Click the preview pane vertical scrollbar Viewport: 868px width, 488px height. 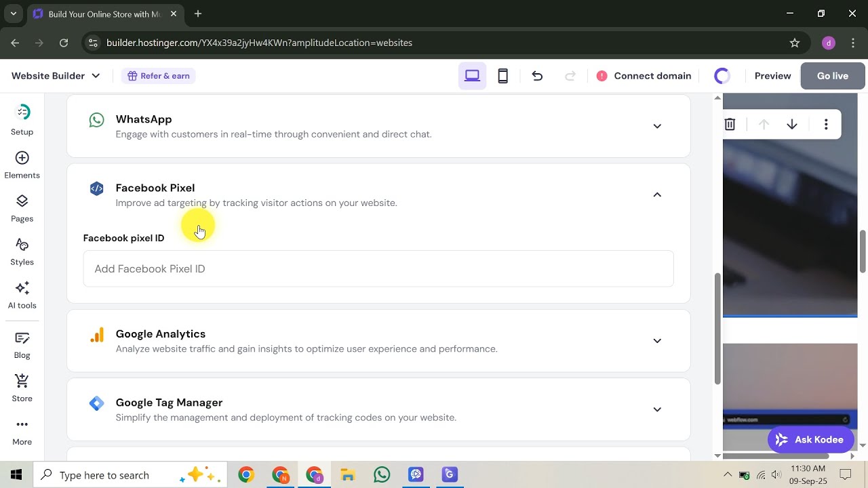pos(863,251)
